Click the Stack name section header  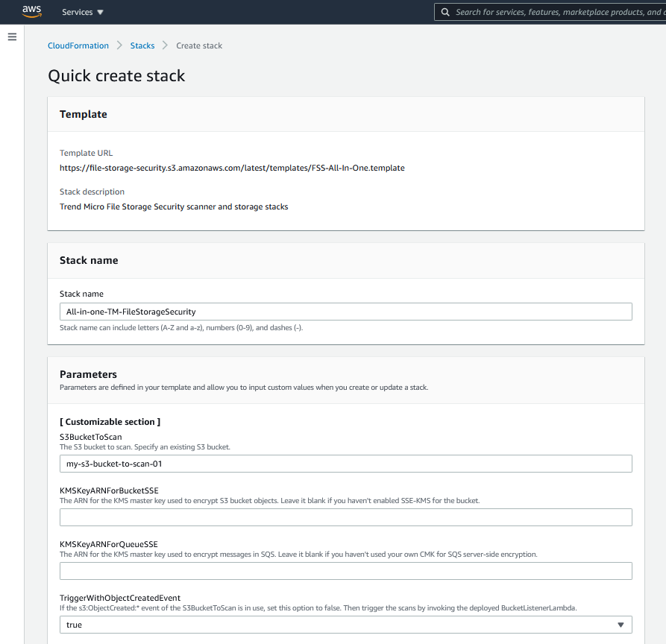pyautogui.click(x=89, y=260)
